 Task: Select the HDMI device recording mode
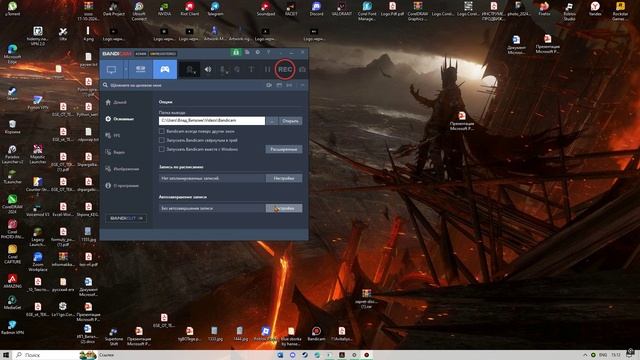click(x=140, y=69)
